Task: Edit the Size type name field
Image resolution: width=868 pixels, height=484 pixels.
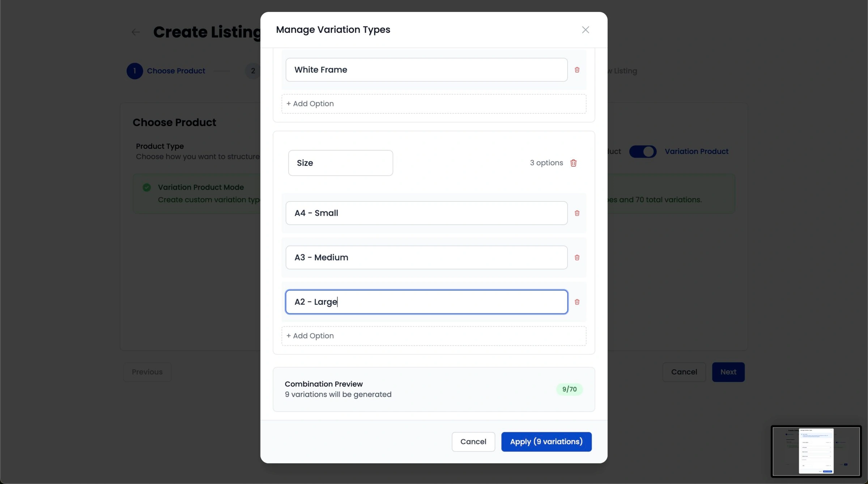Action: point(340,163)
